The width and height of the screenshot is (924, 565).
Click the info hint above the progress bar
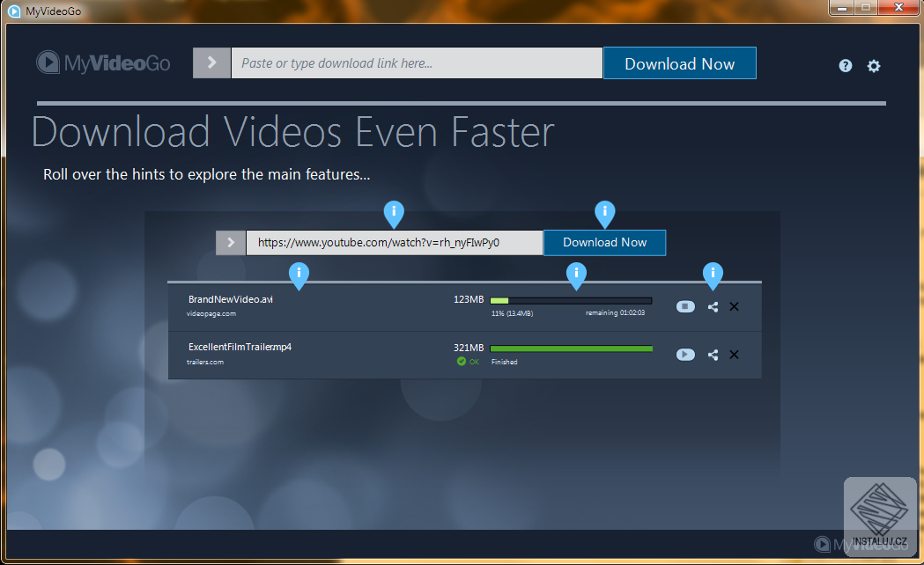(576, 275)
